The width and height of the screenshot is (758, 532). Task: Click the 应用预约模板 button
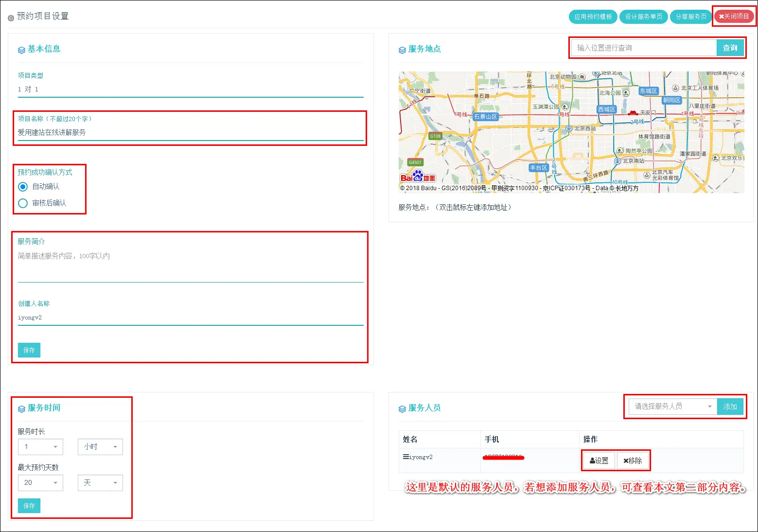(x=593, y=17)
